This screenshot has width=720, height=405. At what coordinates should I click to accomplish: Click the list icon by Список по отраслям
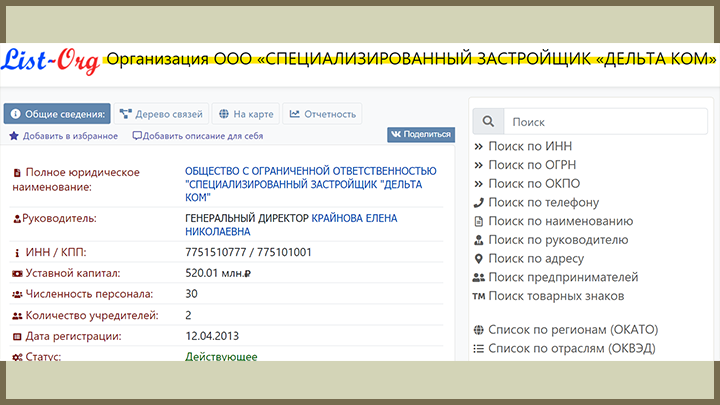[x=478, y=349]
